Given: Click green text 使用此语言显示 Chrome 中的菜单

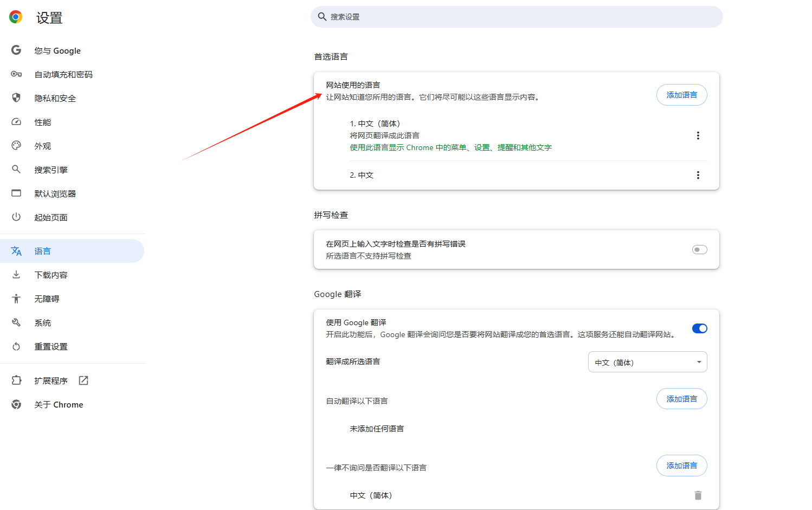Looking at the screenshot, I should pyautogui.click(x=450, y=147).
